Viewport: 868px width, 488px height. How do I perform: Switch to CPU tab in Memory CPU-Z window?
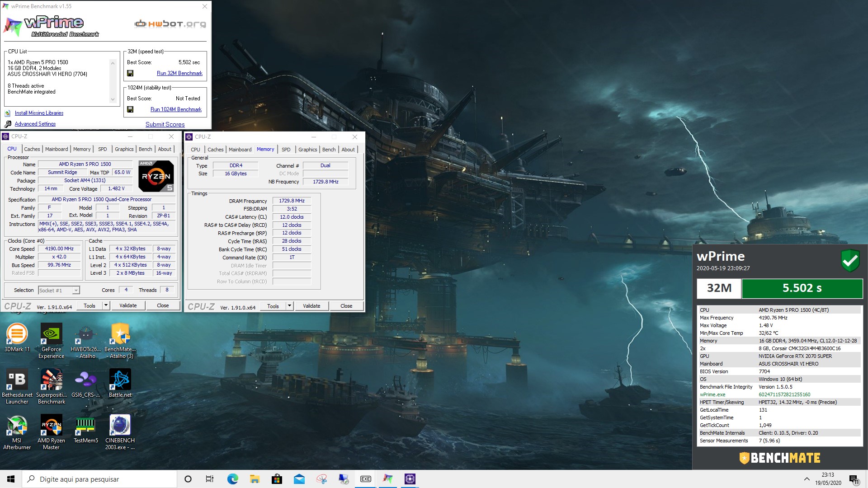coord(195,150)
